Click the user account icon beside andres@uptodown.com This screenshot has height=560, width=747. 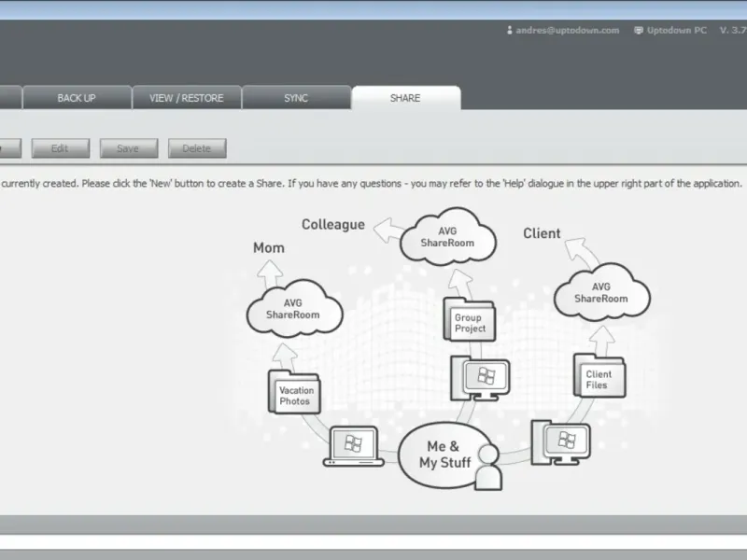coord(509,30)
